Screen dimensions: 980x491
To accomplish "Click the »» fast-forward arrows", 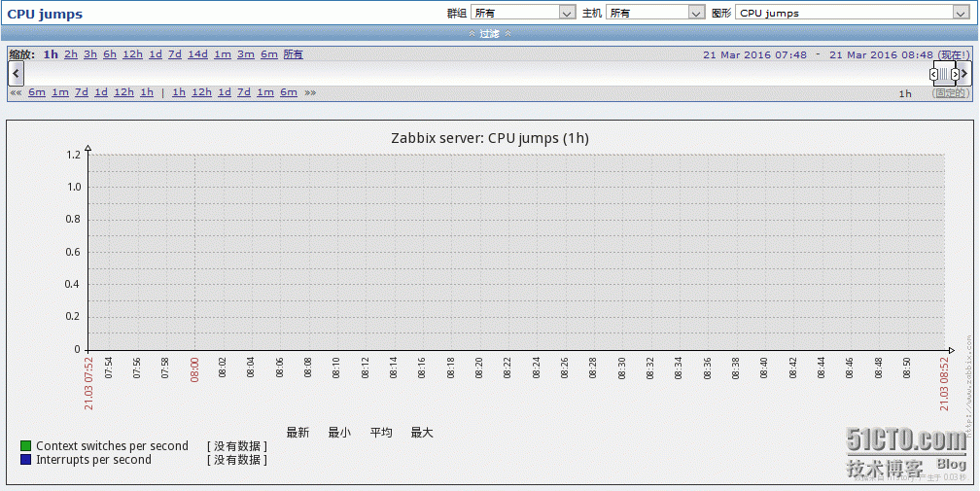I will [x=310, y=92].
